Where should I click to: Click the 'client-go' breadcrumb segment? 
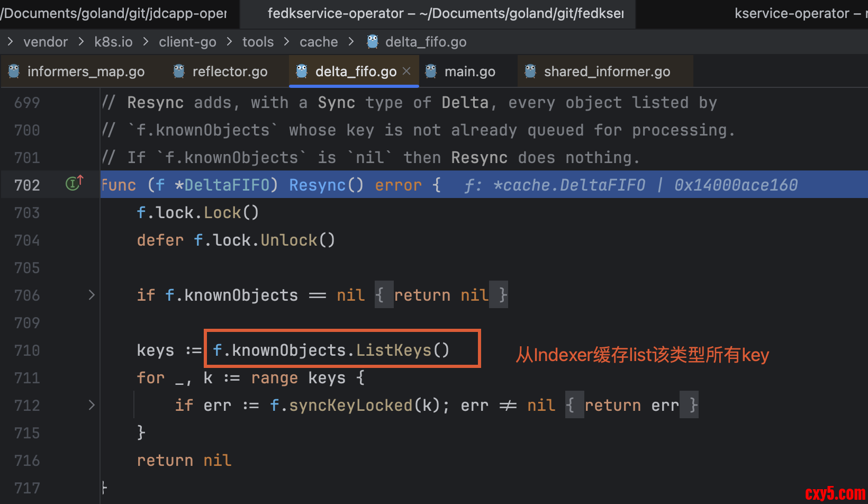[187, 42]
